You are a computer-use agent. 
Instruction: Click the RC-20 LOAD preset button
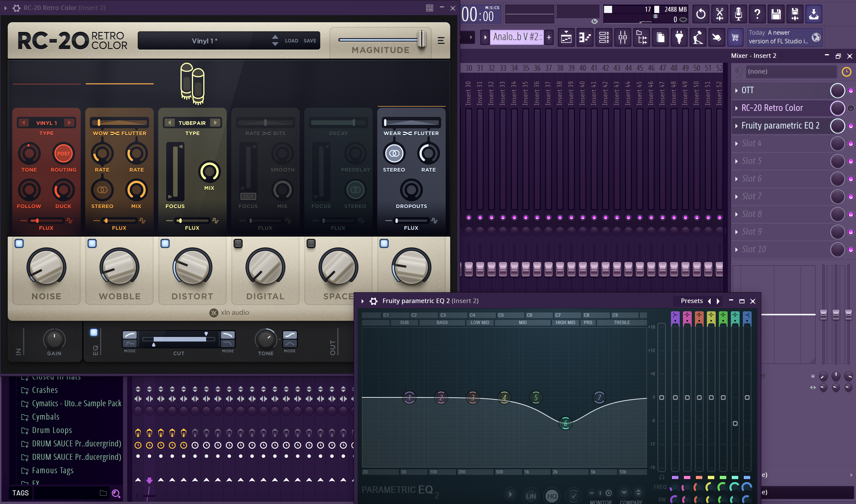click(291, 41)
